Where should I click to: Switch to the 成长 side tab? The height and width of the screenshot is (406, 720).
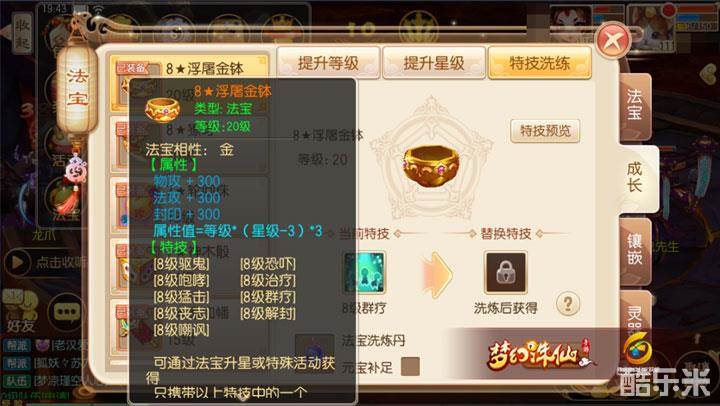pos(636,178)
